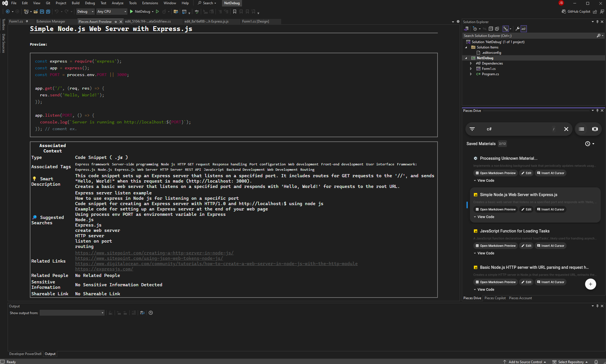The image size is (606, 364).
Task: Click the Open File folder icon
Action: [35, 12]
